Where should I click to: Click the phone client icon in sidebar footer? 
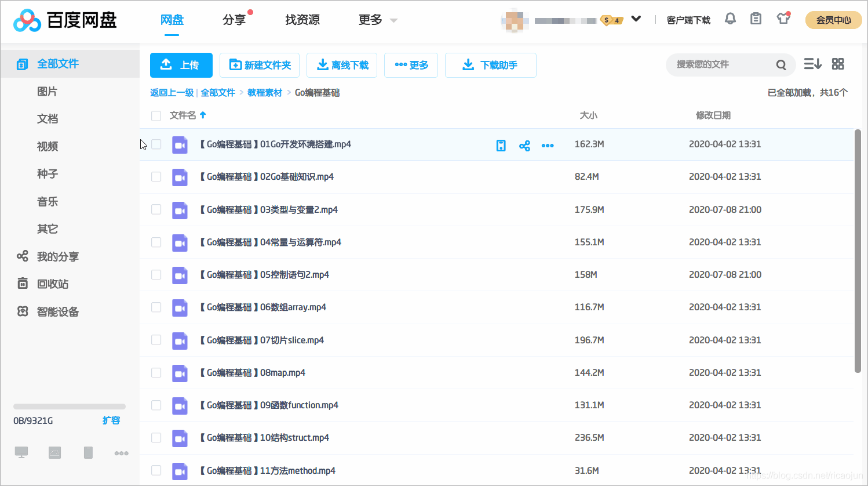point(88,452)
